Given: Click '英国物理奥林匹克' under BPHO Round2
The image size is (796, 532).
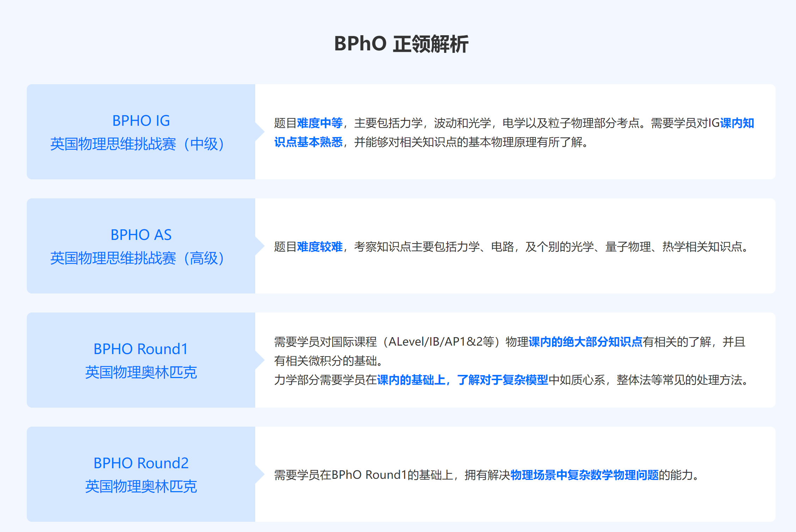Looking at the screenshot, I should point(141,487).
